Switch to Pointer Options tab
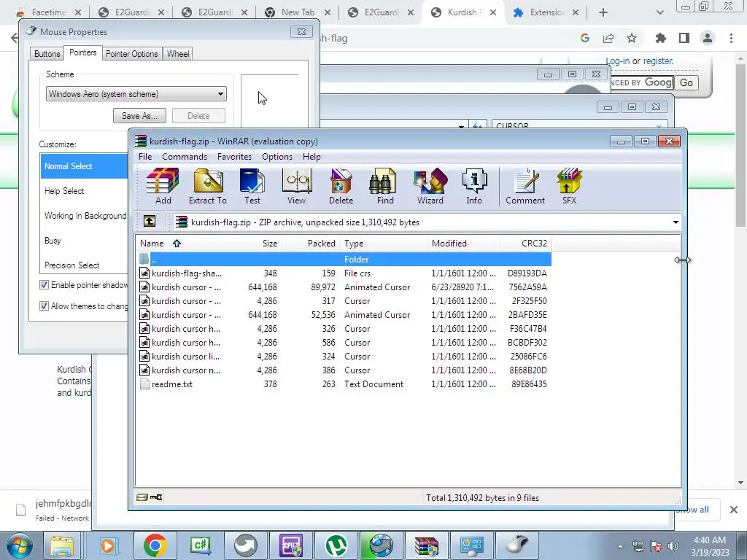The width and height of the screenshot is (747, 560). click(x=131, y=54)
